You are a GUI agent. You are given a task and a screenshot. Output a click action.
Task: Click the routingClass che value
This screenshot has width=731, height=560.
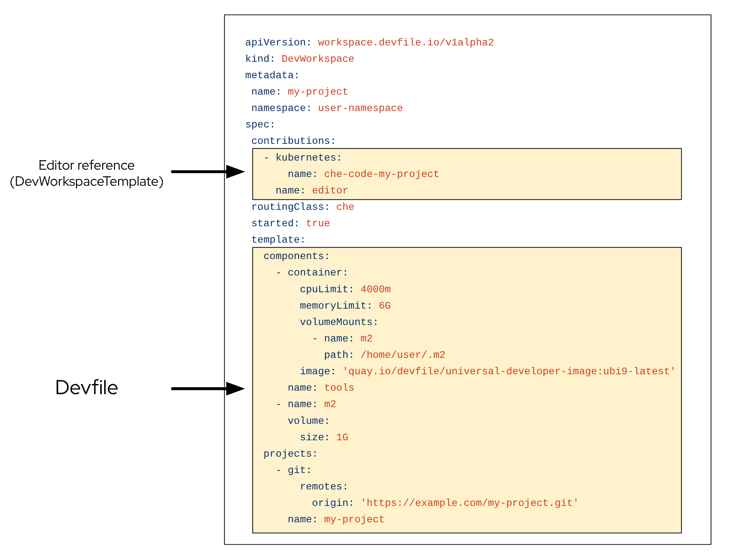click(345, 206)
